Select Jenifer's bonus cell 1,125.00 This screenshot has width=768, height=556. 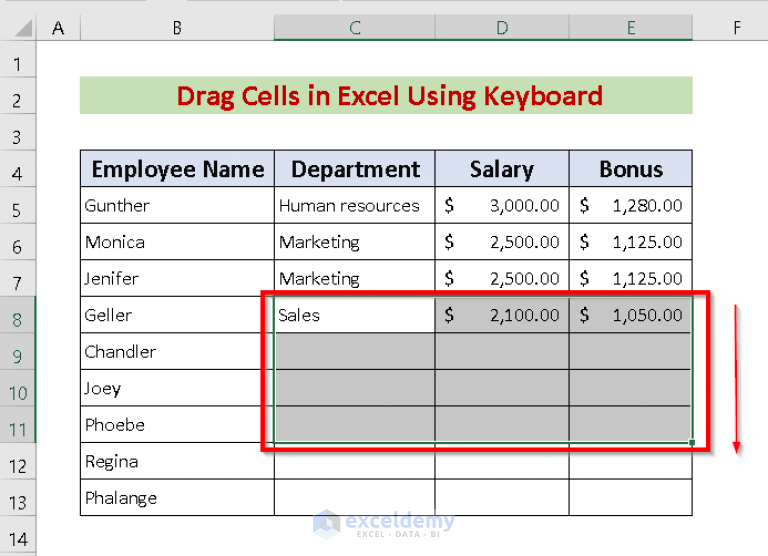[x=631, y=279]
